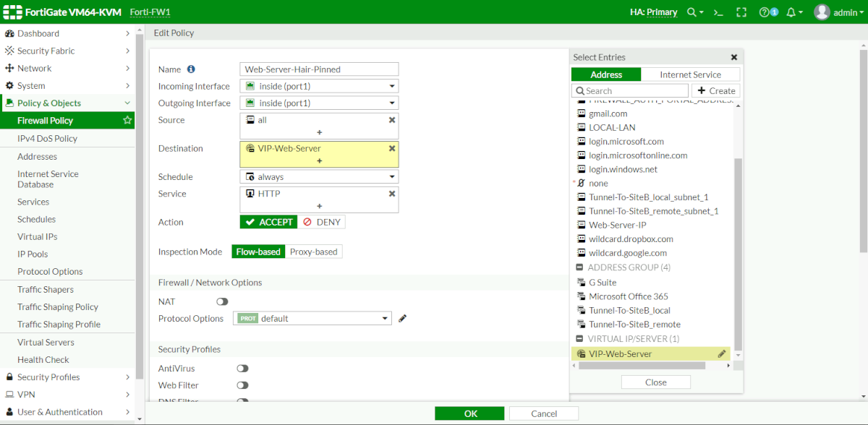Viewport: 868px width, 425px height.
Task: Open Virtual IPs in sidebar
Action: tap(37, 236)
